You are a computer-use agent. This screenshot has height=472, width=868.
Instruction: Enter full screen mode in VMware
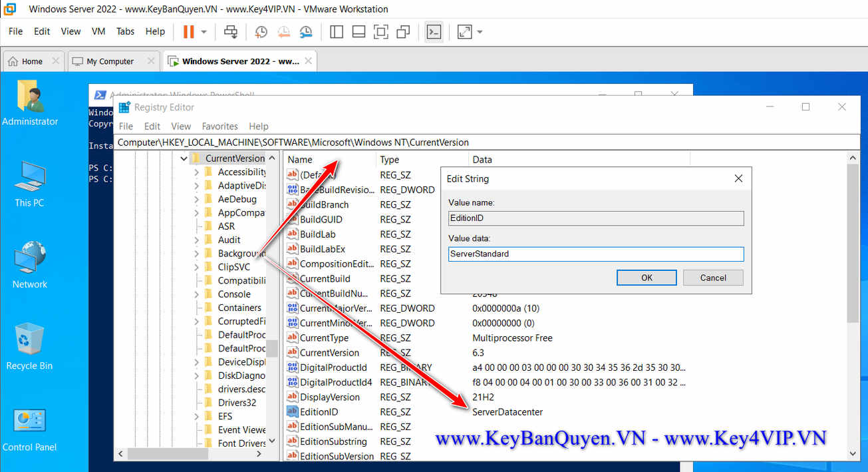pyautogui.click(x=380, y=31)
